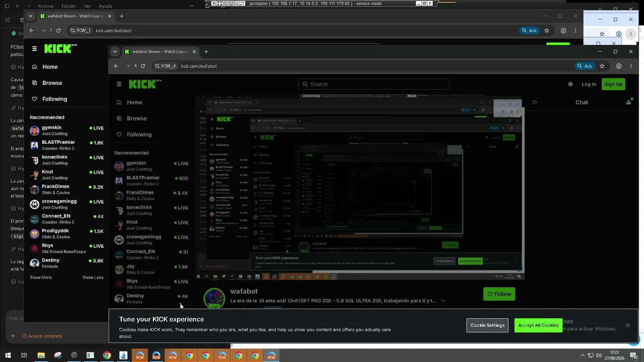Open the Archivo menu
This screenshot has width=644, height=362.
[46, 6]
